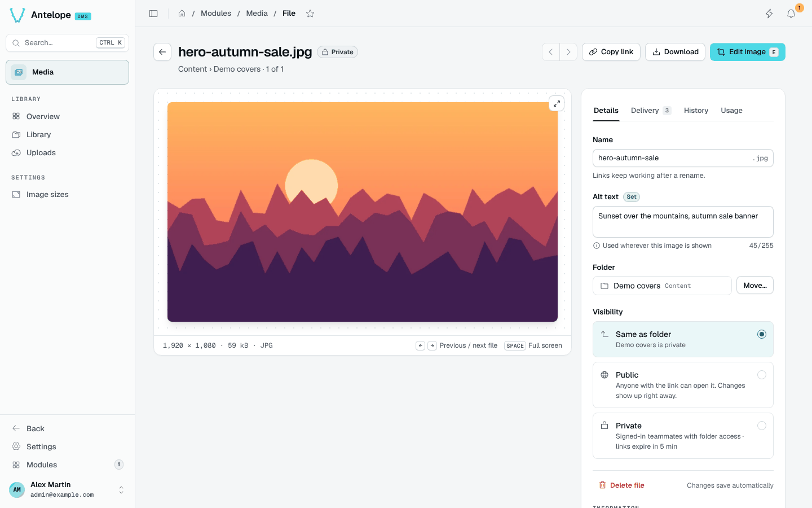This screenshot has height=508, width=812.
Task: Open Image sizes settings
Action: pyautogui.click(x=67, y=194)
